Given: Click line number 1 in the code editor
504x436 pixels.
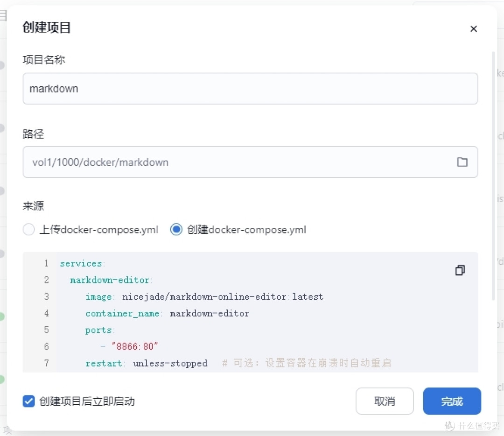Looking at the screenshot, I should click(x=46, y=263).
